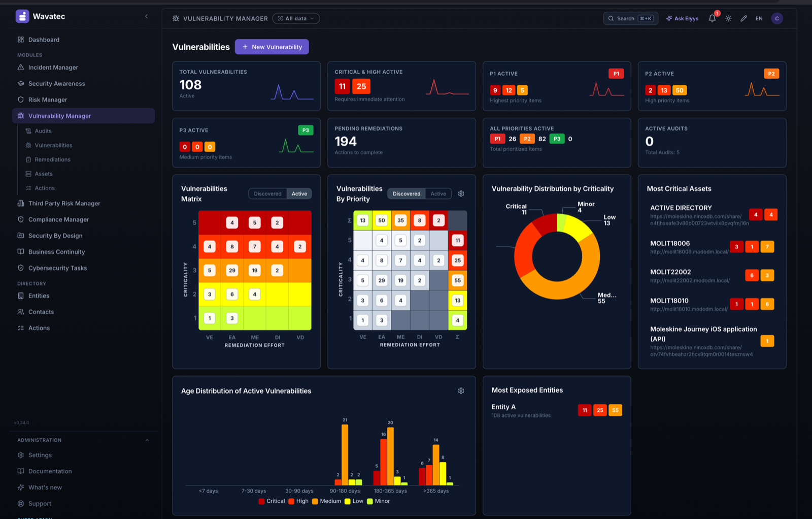Click the pencil edit icon in header

[x=743, y=18]
